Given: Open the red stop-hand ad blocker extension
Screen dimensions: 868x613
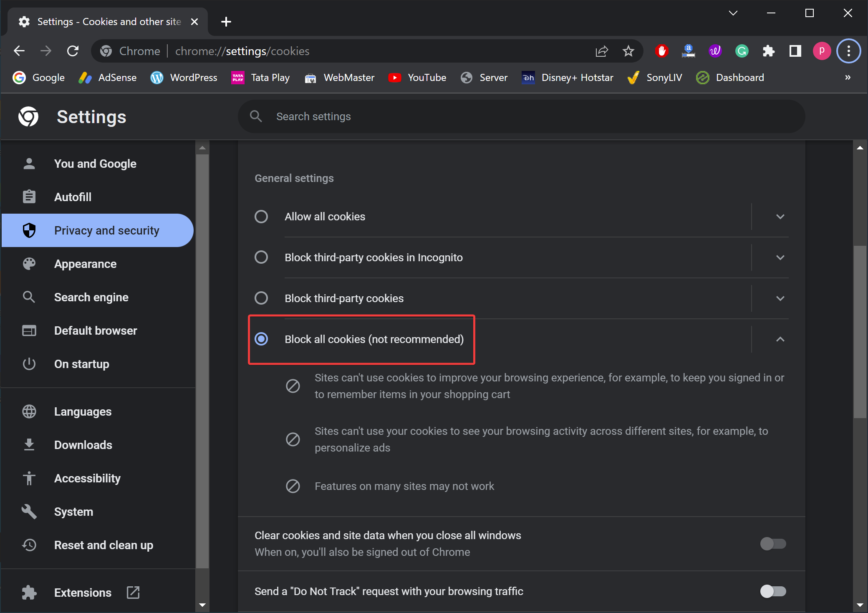Looking at the screenshot, I should pyautogui.click(x=662, y=51).
